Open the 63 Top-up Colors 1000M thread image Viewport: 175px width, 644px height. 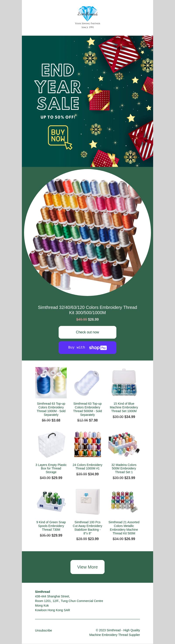51,383
